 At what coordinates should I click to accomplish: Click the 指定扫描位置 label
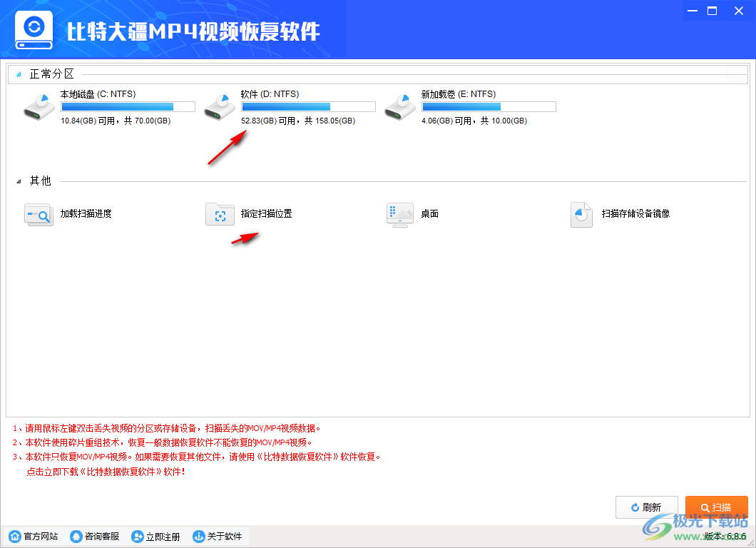click(266, 213)
